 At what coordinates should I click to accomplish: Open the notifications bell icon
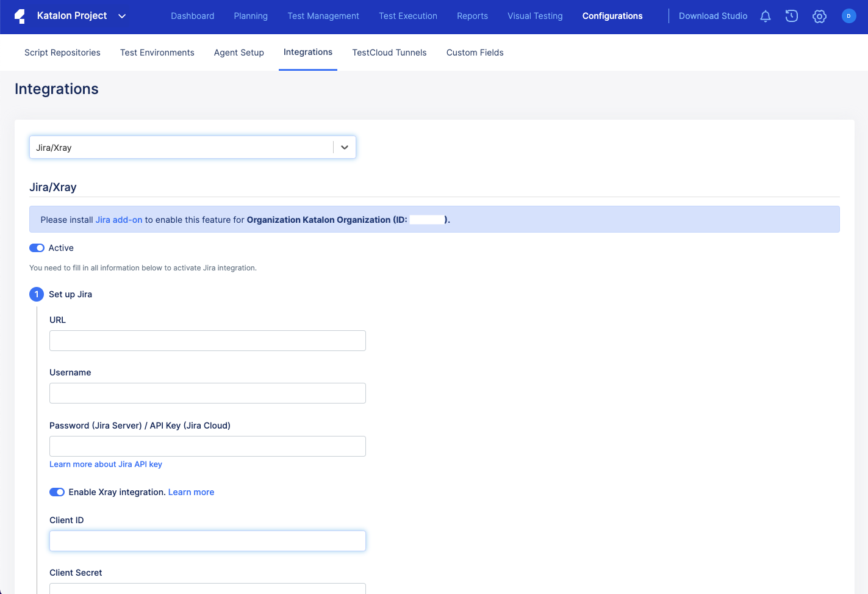click(x=766, y=16)
